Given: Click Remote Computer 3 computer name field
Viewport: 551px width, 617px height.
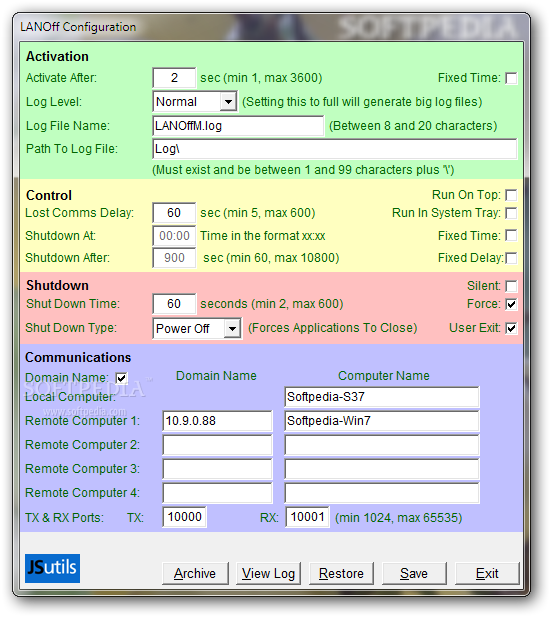Looking at the screenshot, I should 382,469.
